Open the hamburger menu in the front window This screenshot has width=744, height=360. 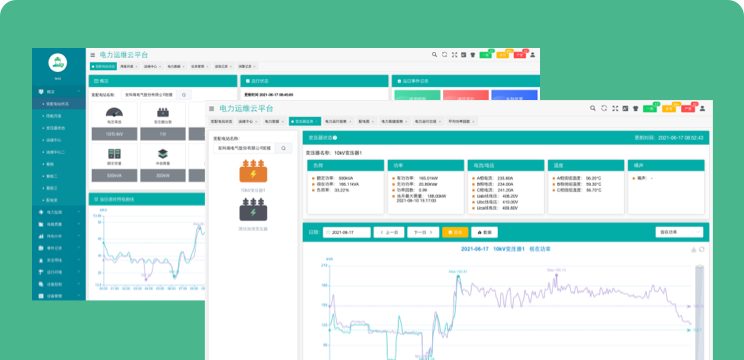(x=212, y=109)
